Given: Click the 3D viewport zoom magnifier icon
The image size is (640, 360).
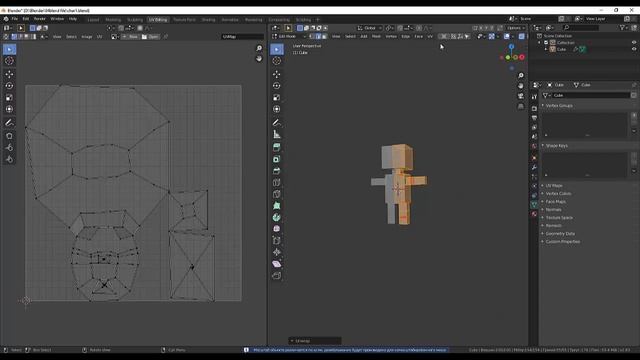Looking at the screenshot, I should tap(521, 76).
